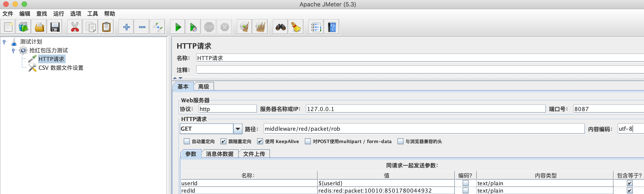Screen dimensions: 644x194
Task: Toggle 编码 checkbox for redId row
Action: click(x=465, y=191)
